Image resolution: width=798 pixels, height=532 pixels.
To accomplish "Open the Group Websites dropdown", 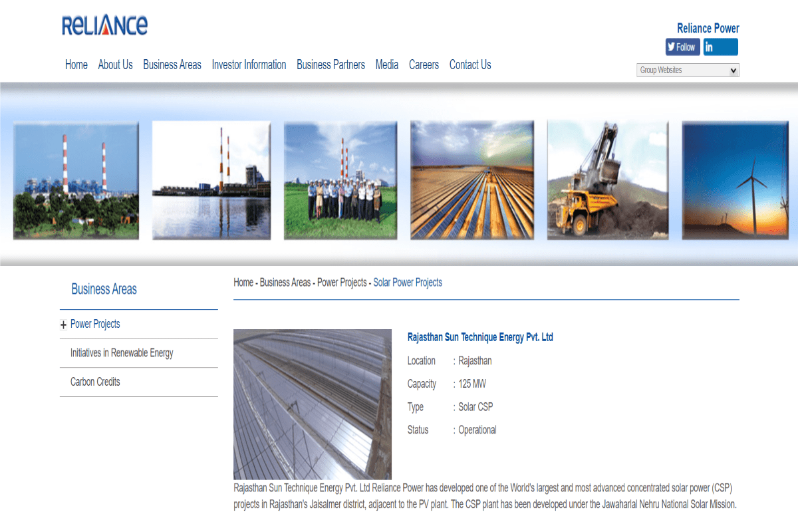I will coord(687,70).
